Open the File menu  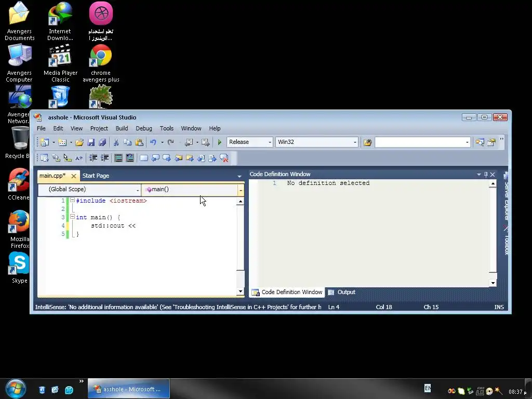tap(41, 128)
